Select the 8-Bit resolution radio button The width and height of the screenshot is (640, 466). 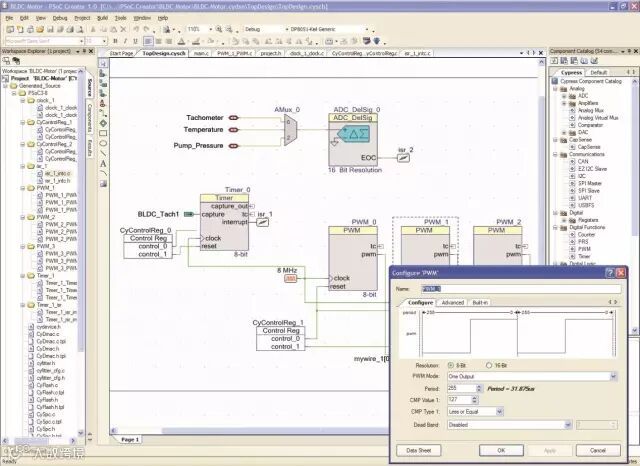tap(451, 365)
